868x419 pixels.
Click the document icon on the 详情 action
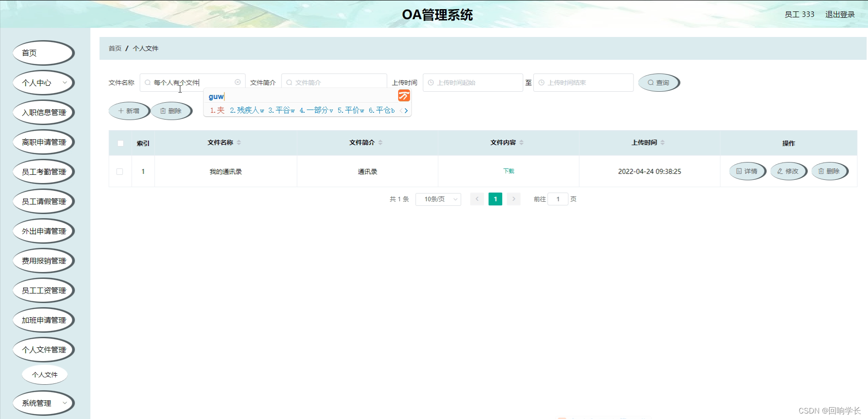click(738, 171)
